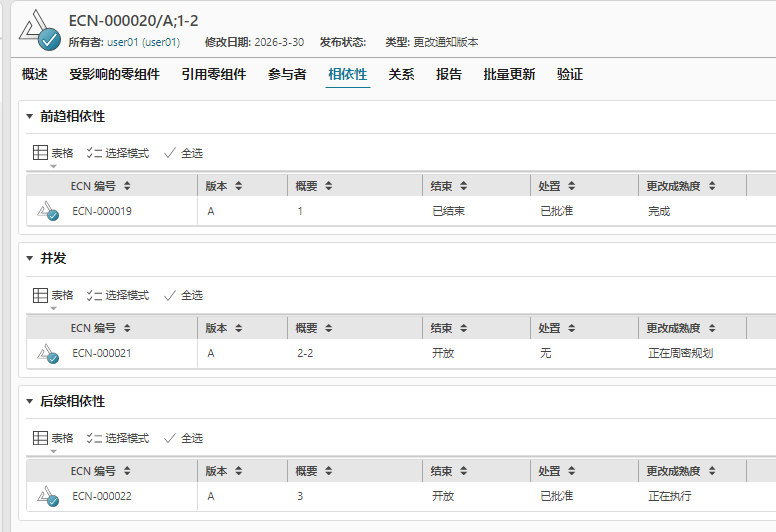Select all rows in 前趋相依性 section
Viewport: 776px width, 532px height.
183,153
